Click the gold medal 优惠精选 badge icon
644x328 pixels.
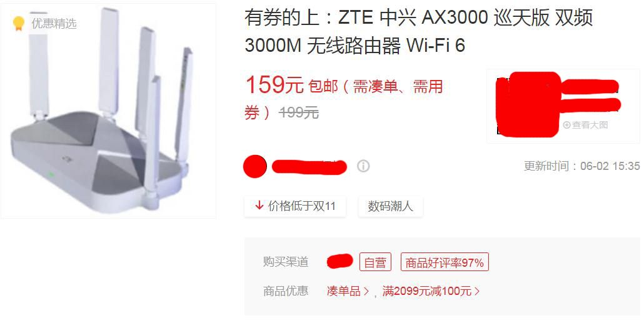(x=19, y=24)
